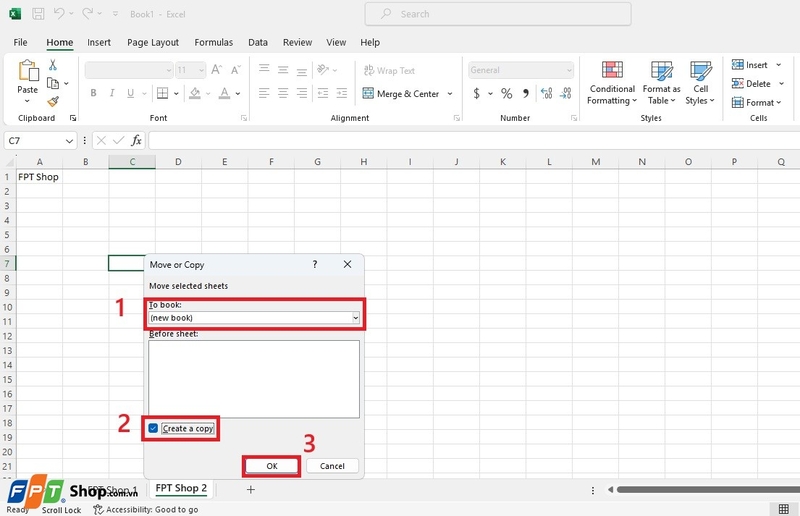Click Cancel in Move or Copy dialog
The width and height of the screenshot is (800, 516).
[332, 466]
